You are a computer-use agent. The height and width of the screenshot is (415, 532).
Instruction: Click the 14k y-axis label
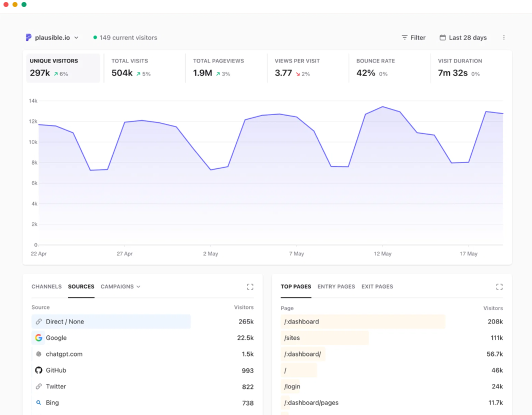pos(33,101)
